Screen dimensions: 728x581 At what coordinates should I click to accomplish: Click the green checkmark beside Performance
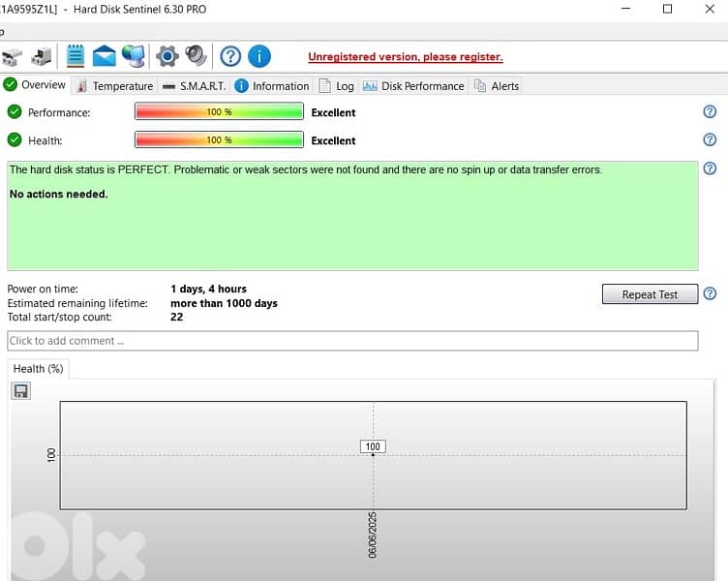coord(15,112)
